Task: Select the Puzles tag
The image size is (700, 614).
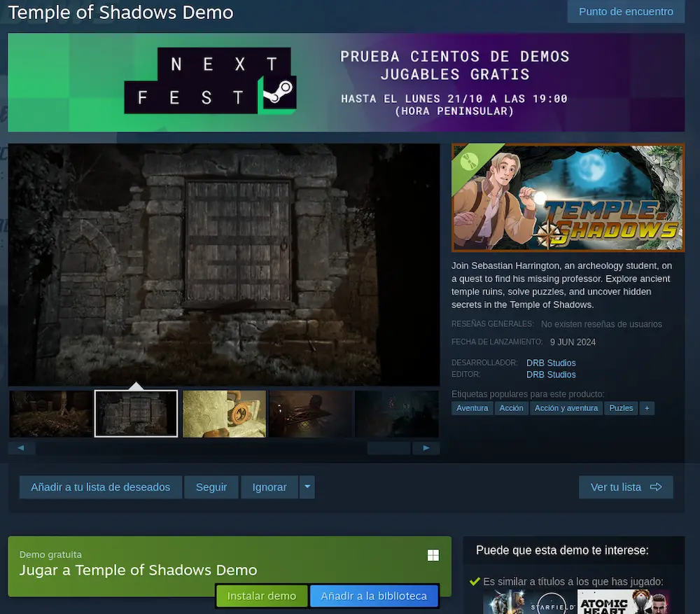Action: [621, 408]
